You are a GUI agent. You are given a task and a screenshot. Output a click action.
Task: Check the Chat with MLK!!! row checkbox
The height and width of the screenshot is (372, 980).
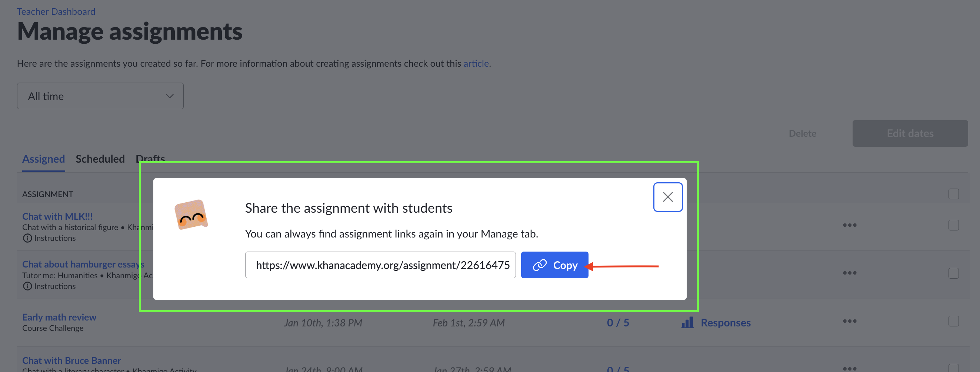click(953, 225)
